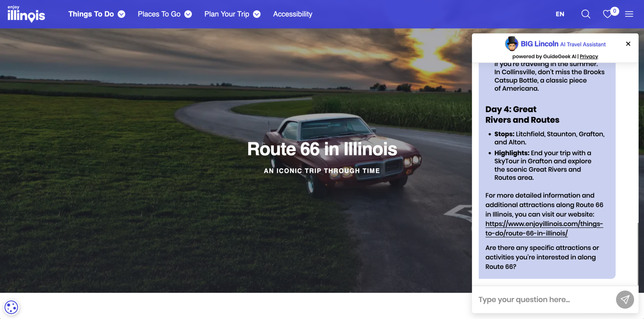Open the Plan Your Trip menu

click(x=227, y=14)
